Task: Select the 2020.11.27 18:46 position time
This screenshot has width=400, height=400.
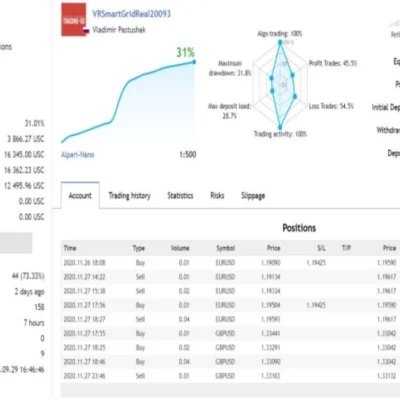Action: 84,362
